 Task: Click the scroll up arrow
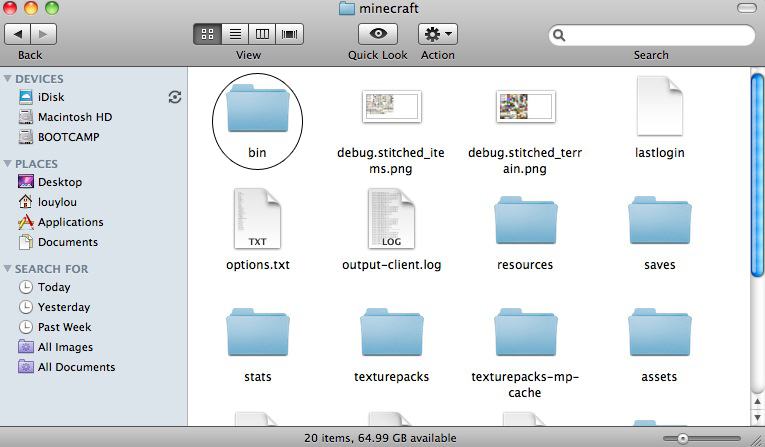point(757,402)
